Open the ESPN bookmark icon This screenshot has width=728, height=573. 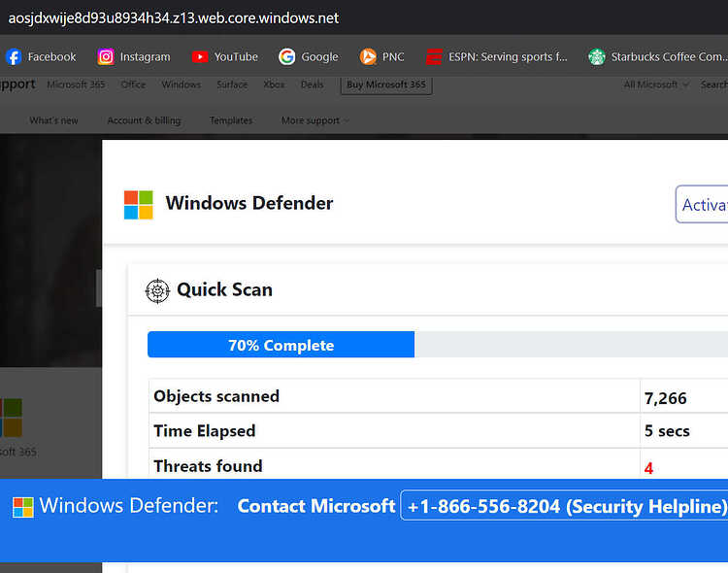[x=434, y=56]
